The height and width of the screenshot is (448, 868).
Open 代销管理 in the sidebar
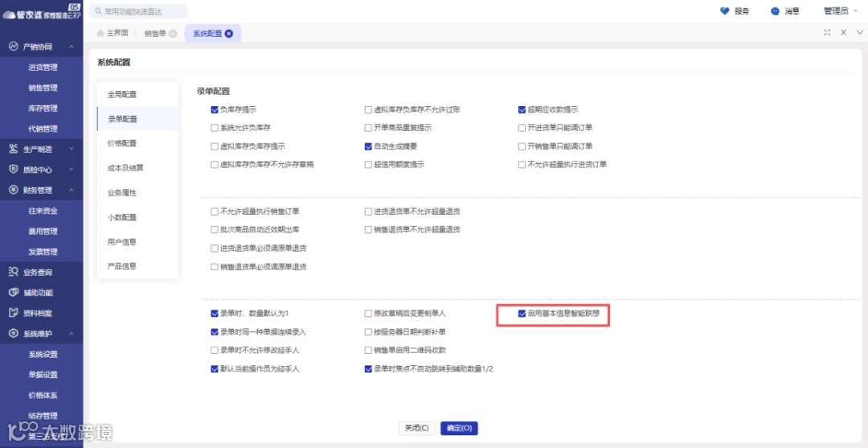click(42, 129)
